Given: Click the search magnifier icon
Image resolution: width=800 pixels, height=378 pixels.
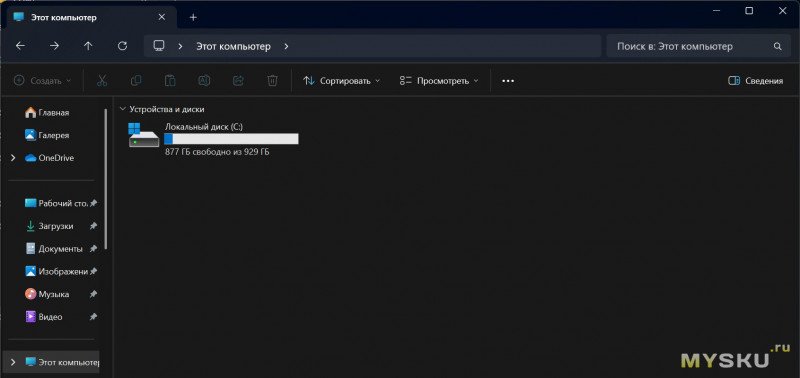Looking at the screenshot, I should (x=778, y=46).
